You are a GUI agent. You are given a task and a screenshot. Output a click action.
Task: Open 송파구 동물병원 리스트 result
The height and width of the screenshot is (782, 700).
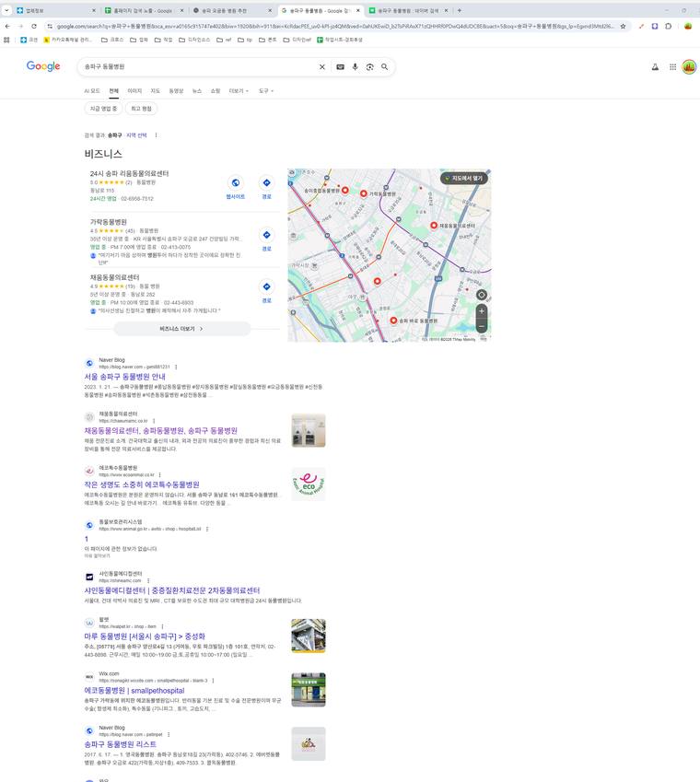pos(120,744)
